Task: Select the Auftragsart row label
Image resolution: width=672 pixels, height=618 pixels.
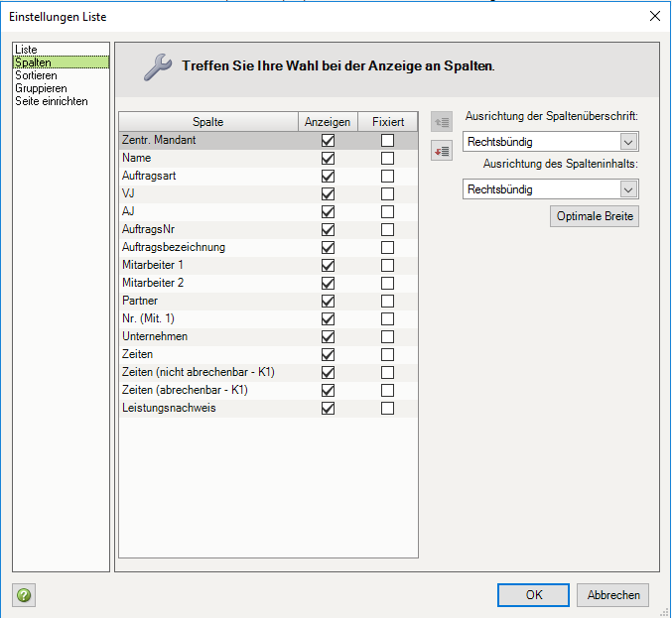Action: click(149, 176)
